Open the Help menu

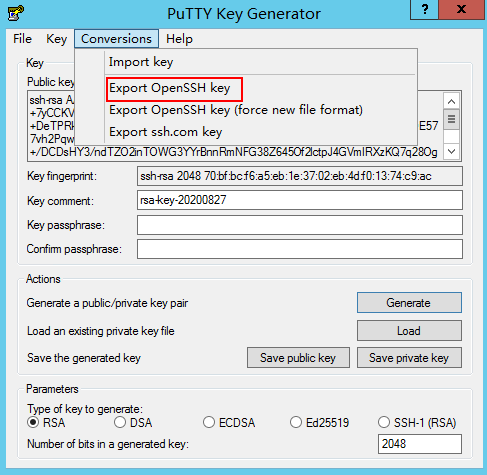point(179,39)
